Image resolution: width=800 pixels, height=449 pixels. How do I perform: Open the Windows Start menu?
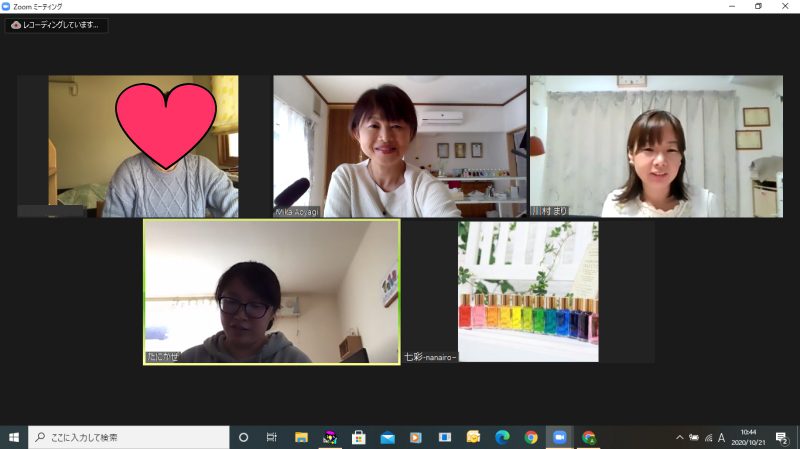14,437
